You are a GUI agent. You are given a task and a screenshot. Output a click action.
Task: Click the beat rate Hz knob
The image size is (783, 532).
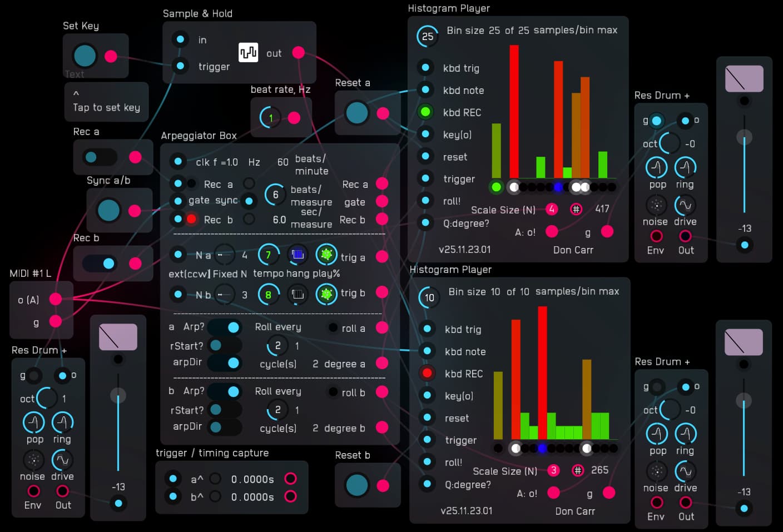point(270,117)
